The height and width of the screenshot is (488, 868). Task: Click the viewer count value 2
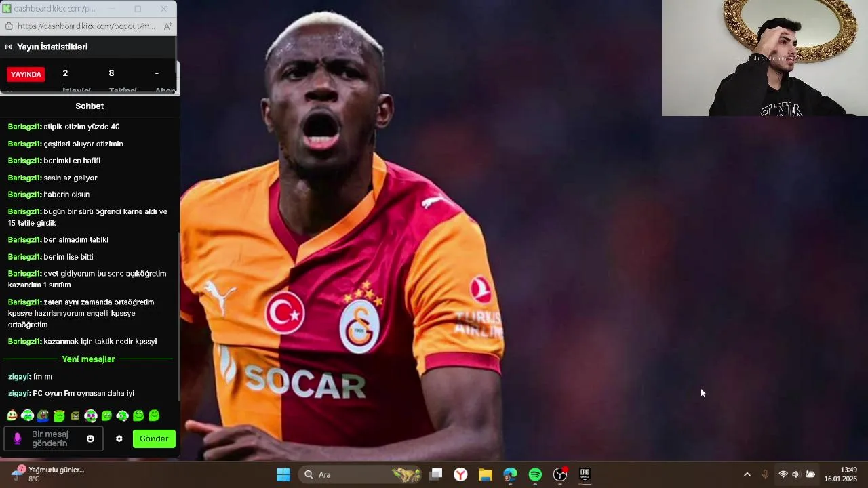click(x=65, y=73)
